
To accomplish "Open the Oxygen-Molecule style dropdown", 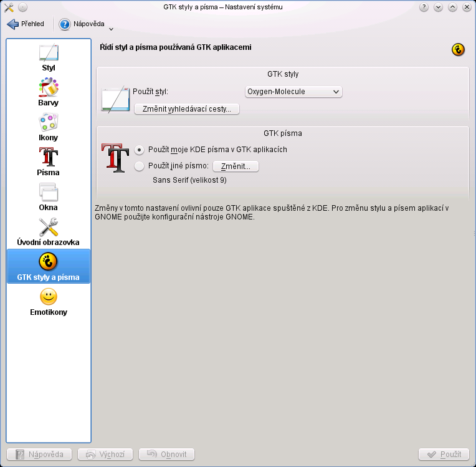I will 293,92.
